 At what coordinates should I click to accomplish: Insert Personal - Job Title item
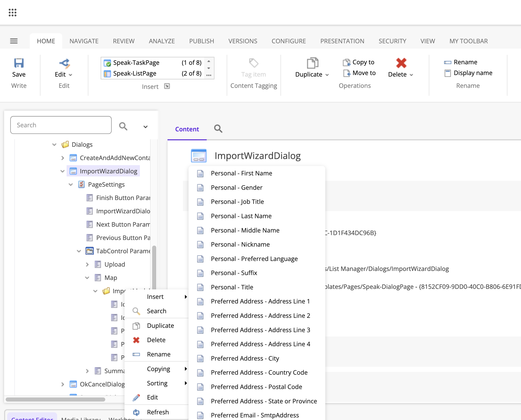point(257,202)
